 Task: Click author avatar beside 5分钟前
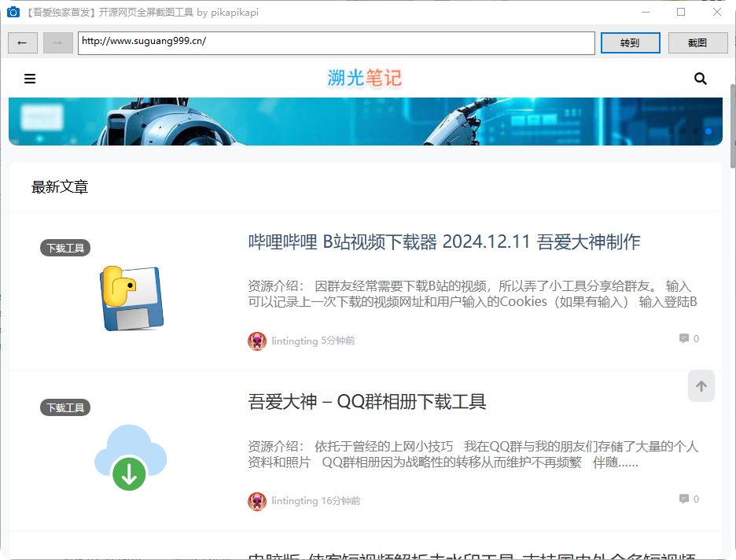point(257,341)
